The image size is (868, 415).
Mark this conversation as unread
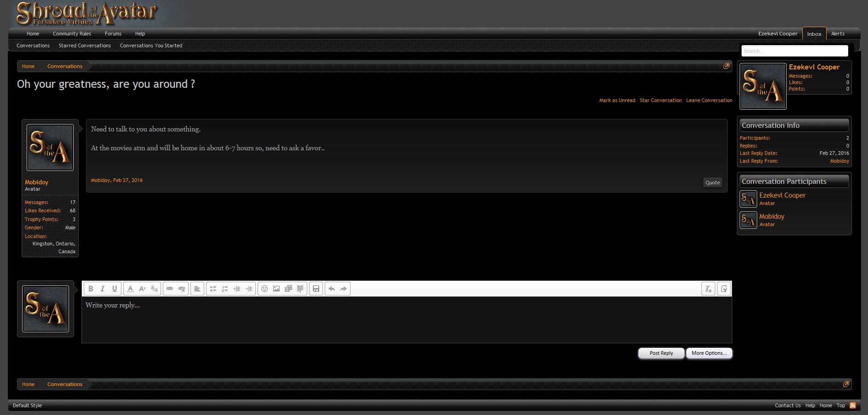pyautogui.click(x=617, y=100)
